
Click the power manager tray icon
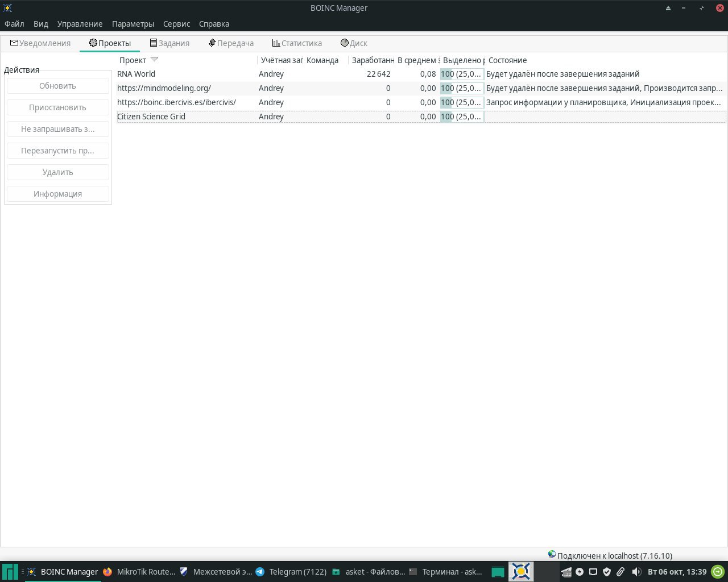coord(580,572)
